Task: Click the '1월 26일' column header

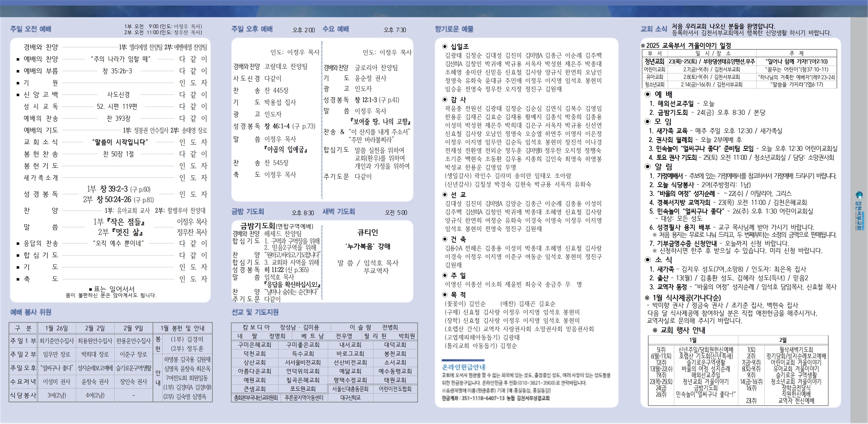Action: coord(57,328)
